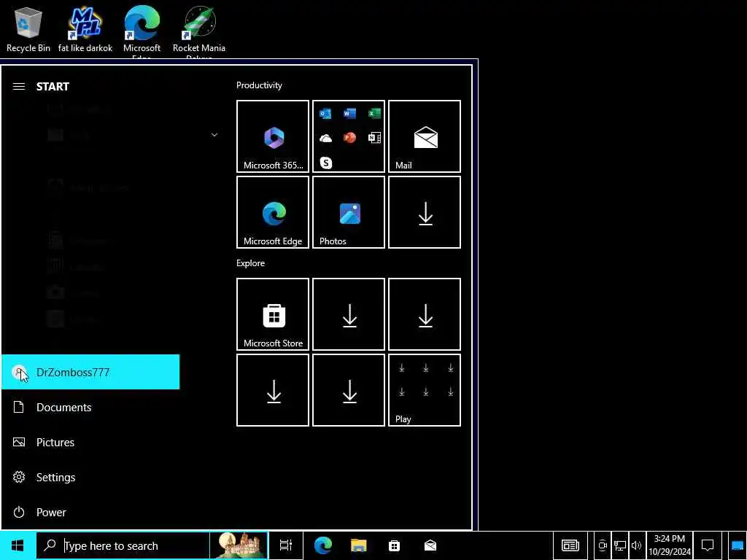
Task: Open the Mail tile in Productivity group
Action: pyautogui.click(x=425, y=136)
